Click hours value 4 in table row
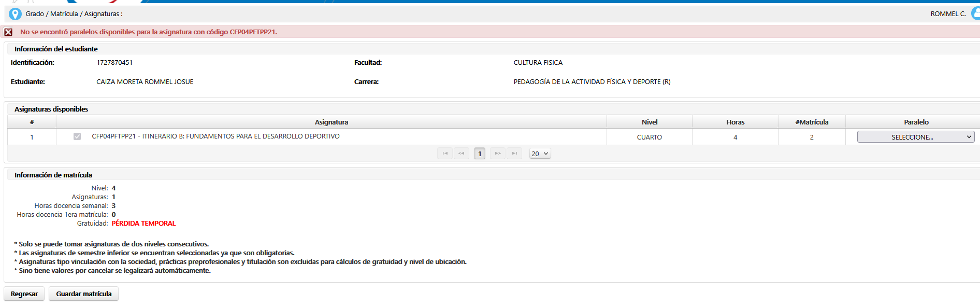Image resolution: width=980 pixels, height=305 pixels. click(x=736, y=137)
